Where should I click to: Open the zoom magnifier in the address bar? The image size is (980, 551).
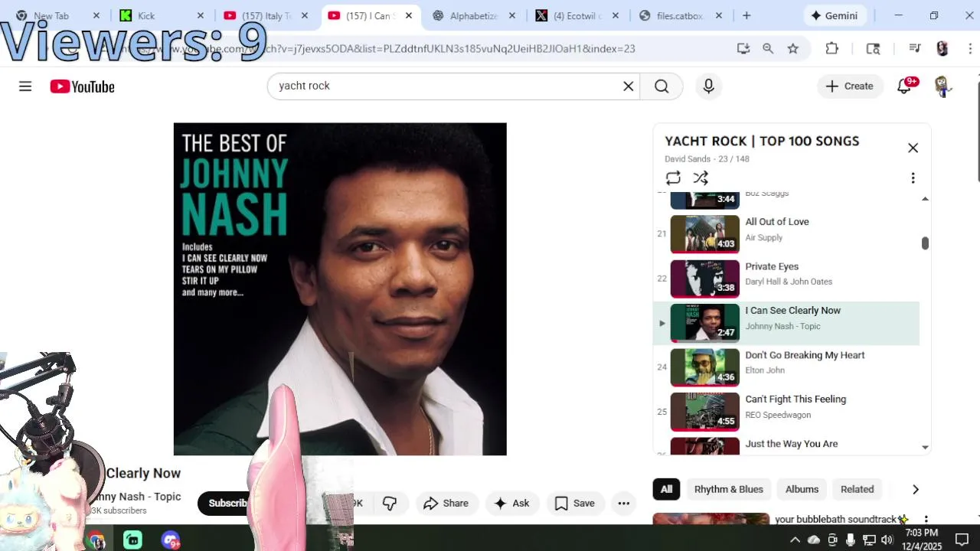(768, 48)
